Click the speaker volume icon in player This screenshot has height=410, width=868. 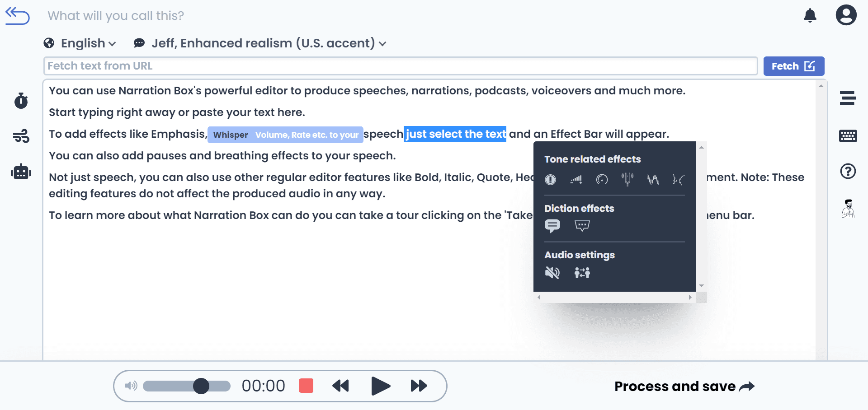coord(131,386)
